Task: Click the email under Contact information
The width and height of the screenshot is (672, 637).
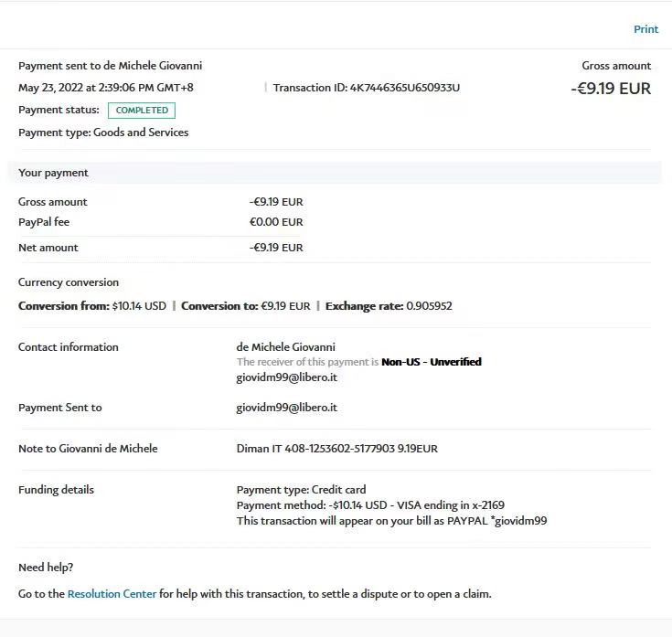Action: point(286,377)
